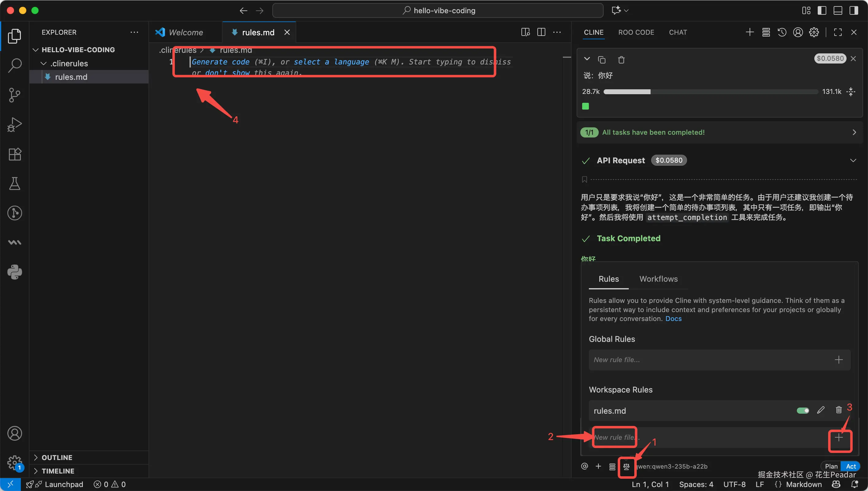This screenshot has width=868, height=491.
Task: Open the Testing flask view
Action: click(x=14, y=184)
